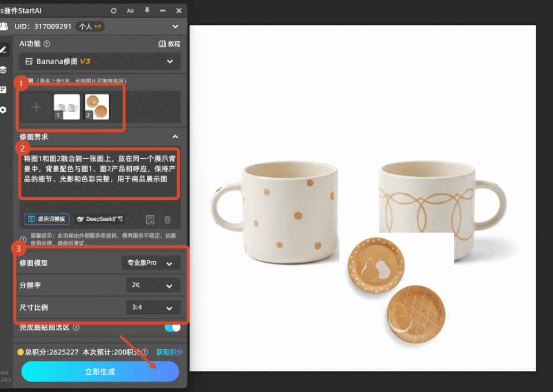553x392 pixels.
Task: Click the 修图模型 label
Action: click(33, 263)
